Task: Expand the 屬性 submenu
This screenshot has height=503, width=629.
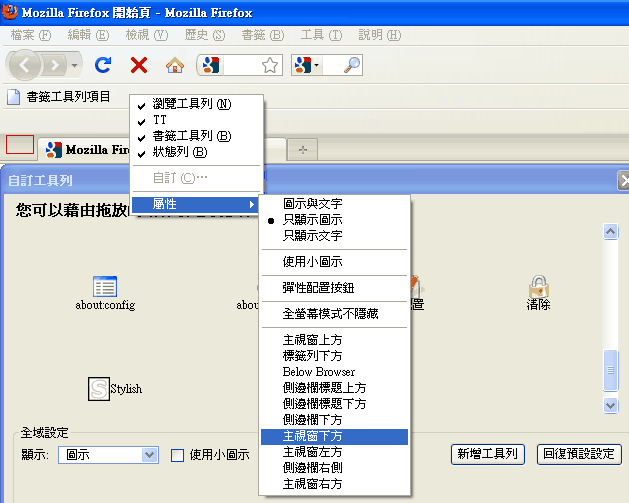Action: tap(196, 204)
